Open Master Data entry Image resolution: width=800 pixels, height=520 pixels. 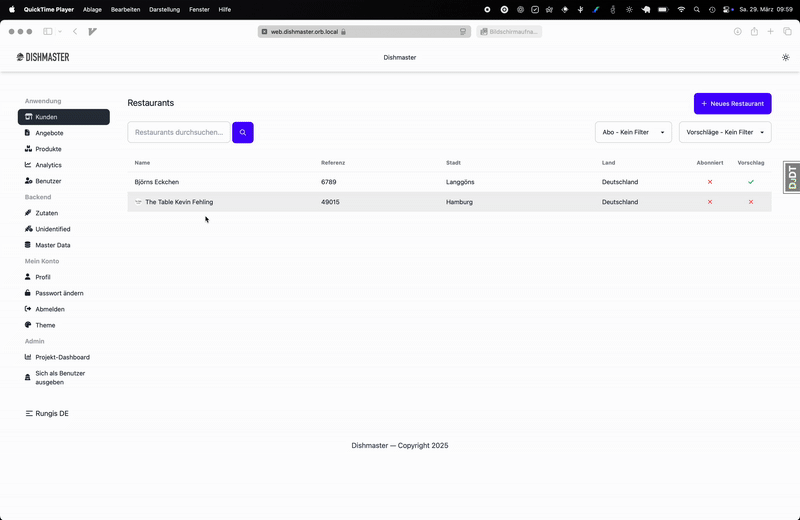pyautogui.click(x=52, y=245)
